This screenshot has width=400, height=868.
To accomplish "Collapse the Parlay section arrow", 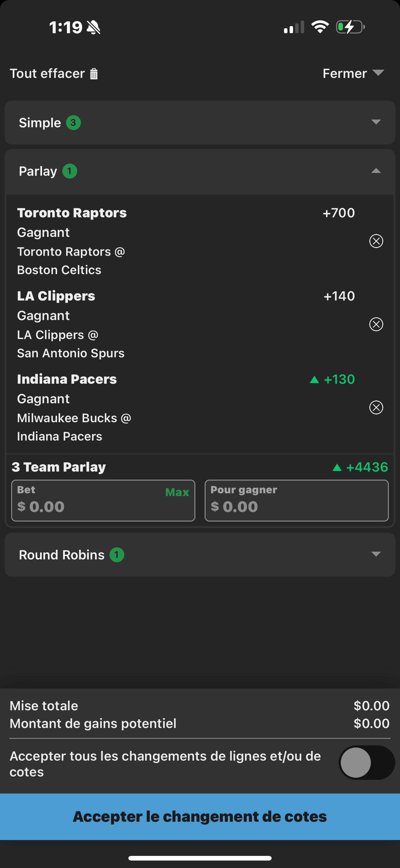I will 376,171.
